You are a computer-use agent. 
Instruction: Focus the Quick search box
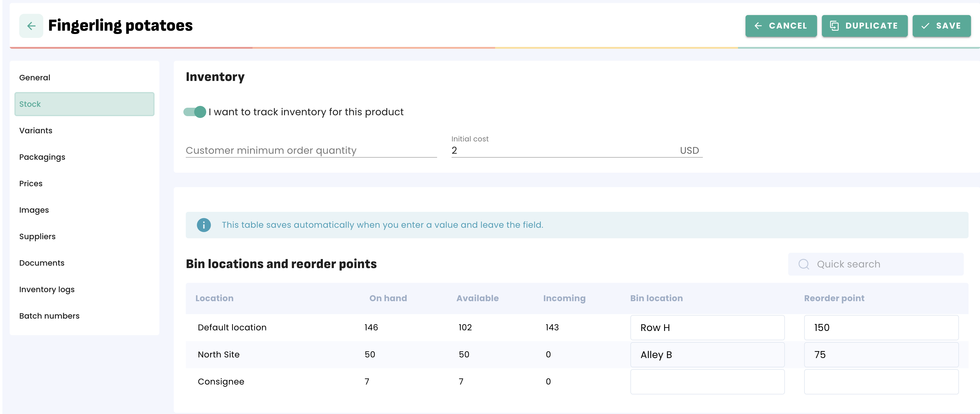click(x=883, y=264)
